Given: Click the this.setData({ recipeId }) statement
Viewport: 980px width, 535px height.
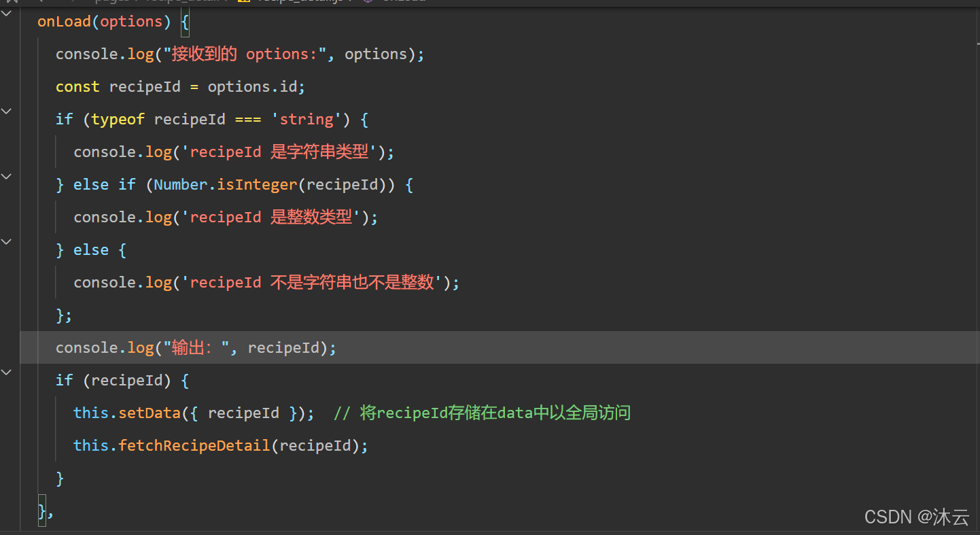Looking at the screenshot, I should [194, 413].
